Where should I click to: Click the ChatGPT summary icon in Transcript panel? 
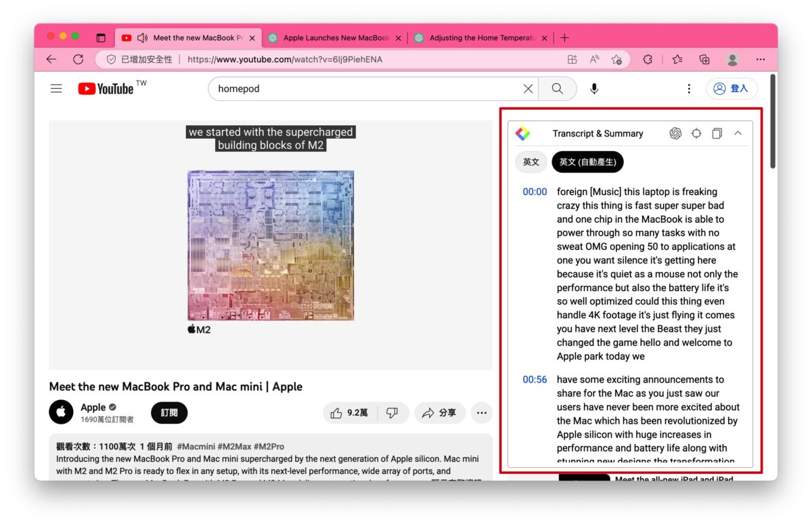[675, 133]
